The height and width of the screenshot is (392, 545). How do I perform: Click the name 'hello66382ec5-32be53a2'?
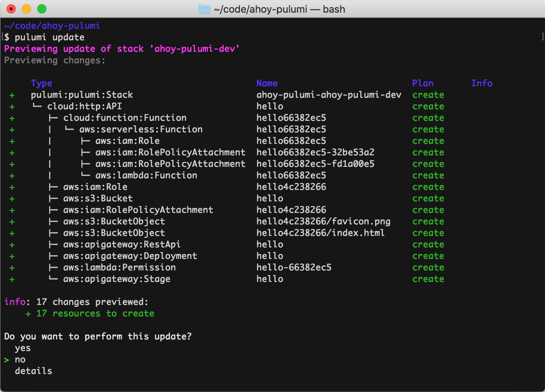point(315,152)
